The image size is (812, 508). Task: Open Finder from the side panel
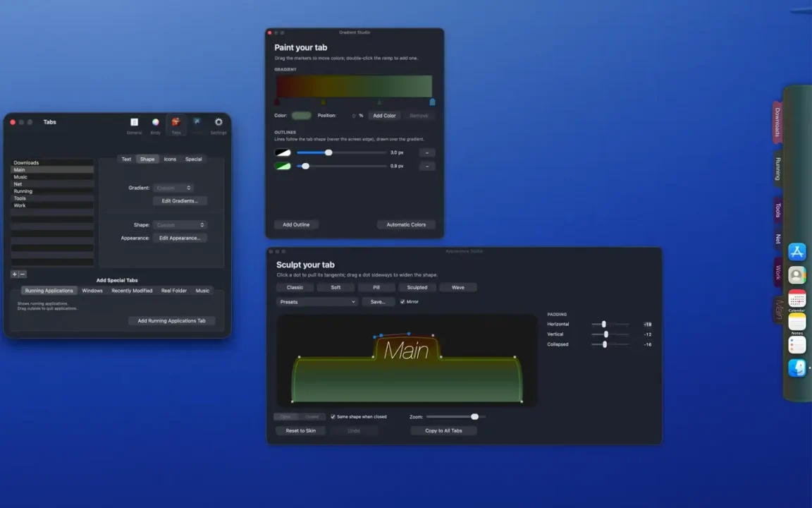pyautogui.click(x=797, y=368)
